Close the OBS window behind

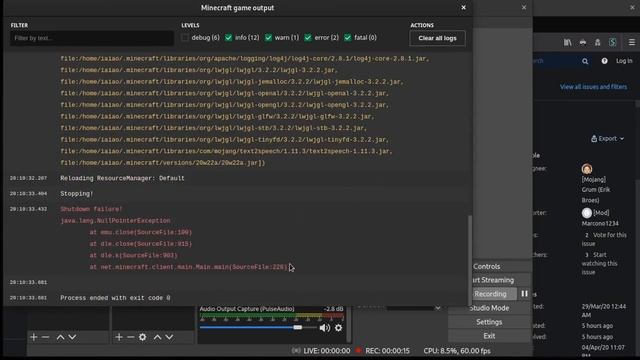[524, 7]
